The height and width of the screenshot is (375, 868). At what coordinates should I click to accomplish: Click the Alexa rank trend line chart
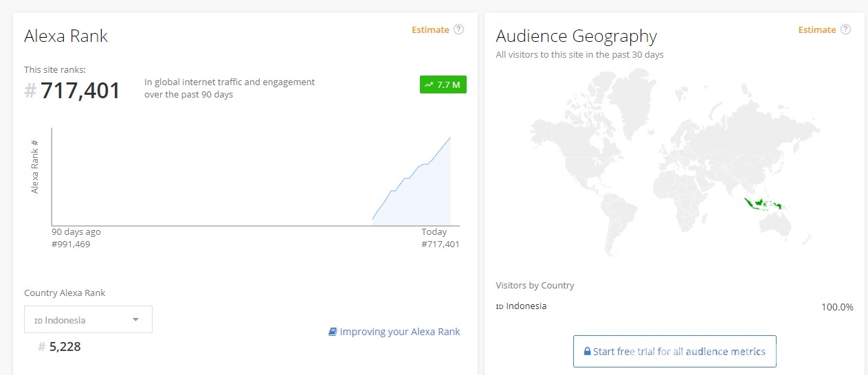(x=255, y=177)
